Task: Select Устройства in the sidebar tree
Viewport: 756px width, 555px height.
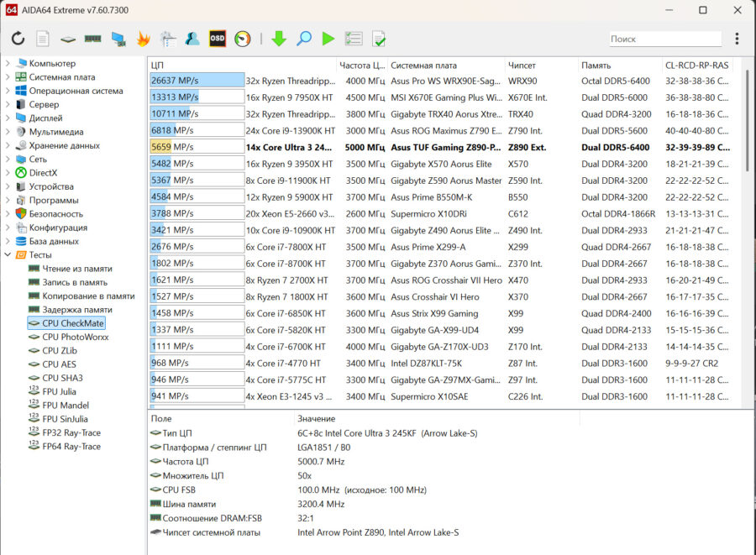Action: tap(51, 186)
